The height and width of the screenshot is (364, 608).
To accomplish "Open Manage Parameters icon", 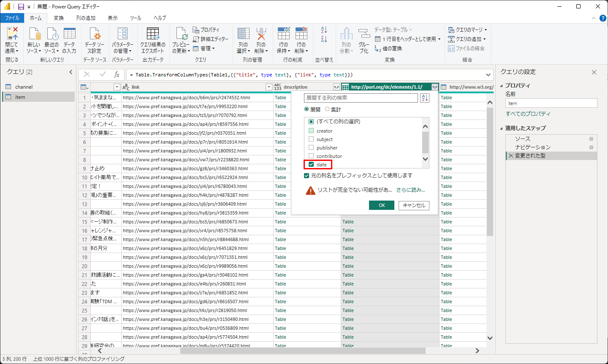I will point(122,34).
